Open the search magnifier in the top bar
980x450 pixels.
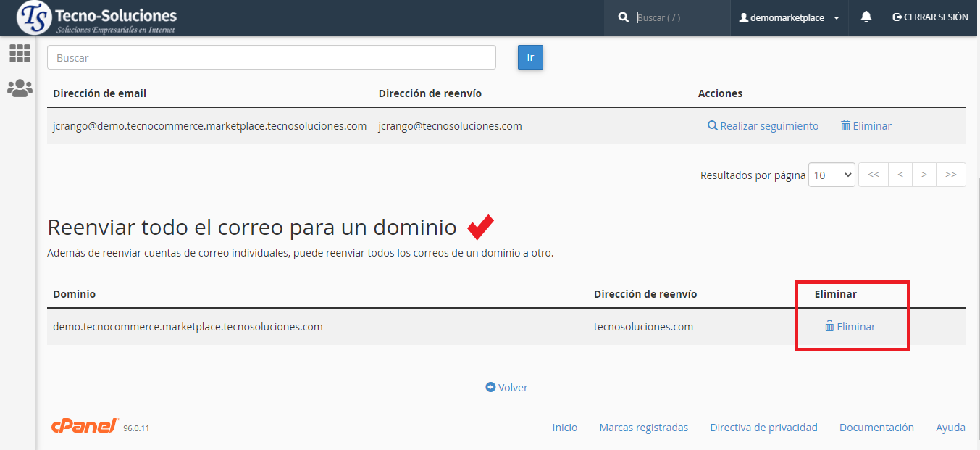623,17
